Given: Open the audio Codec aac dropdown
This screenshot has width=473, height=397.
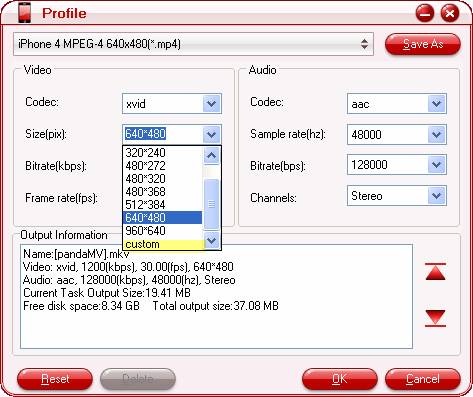Looking at the screenshot, I should click(x=437, y=104).
